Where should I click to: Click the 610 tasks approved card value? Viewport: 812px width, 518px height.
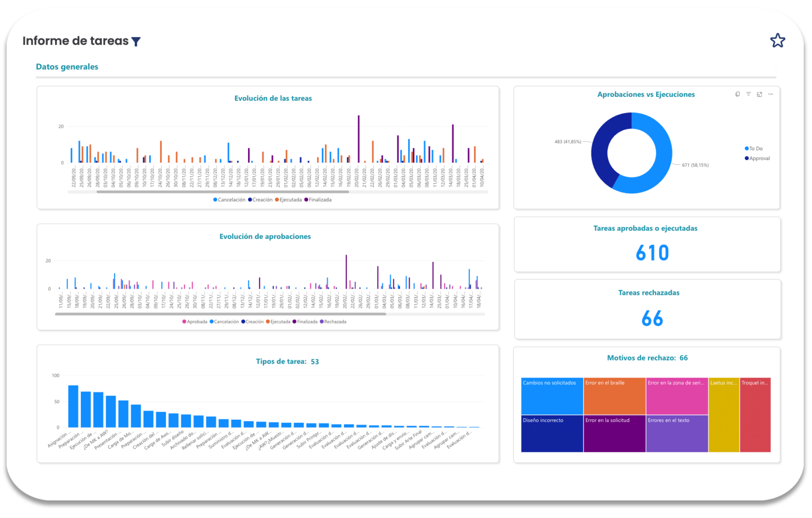pyautogui.click(x=652, y=253)
